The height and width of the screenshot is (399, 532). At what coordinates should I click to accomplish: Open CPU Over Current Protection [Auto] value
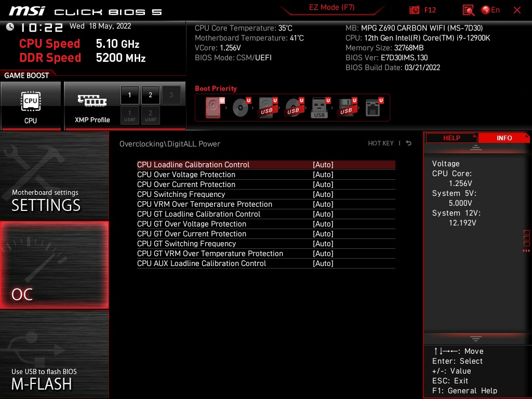click(x=323, y=184)
